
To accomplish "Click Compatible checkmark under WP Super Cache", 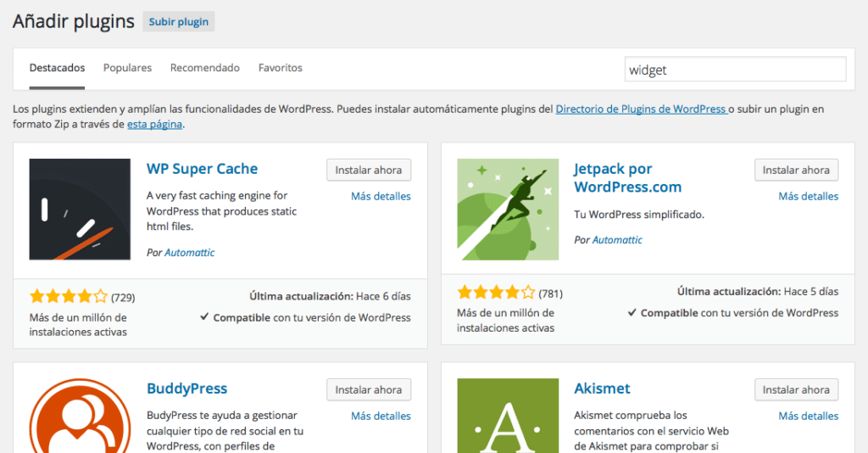I will click(x=204, y=316).
